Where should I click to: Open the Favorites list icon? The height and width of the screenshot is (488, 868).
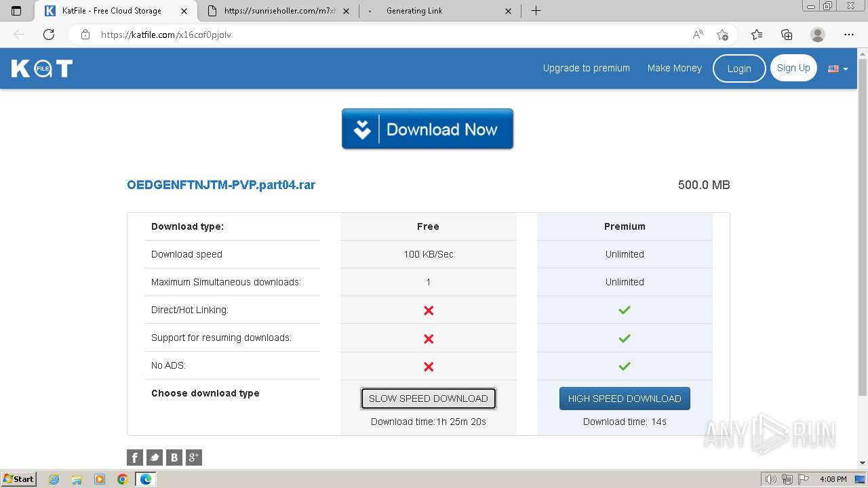757,35
